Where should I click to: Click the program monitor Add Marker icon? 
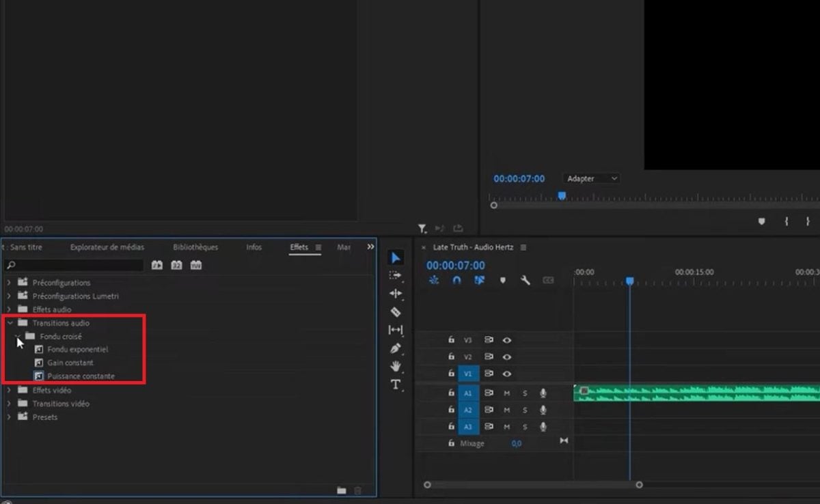[762, 221]
